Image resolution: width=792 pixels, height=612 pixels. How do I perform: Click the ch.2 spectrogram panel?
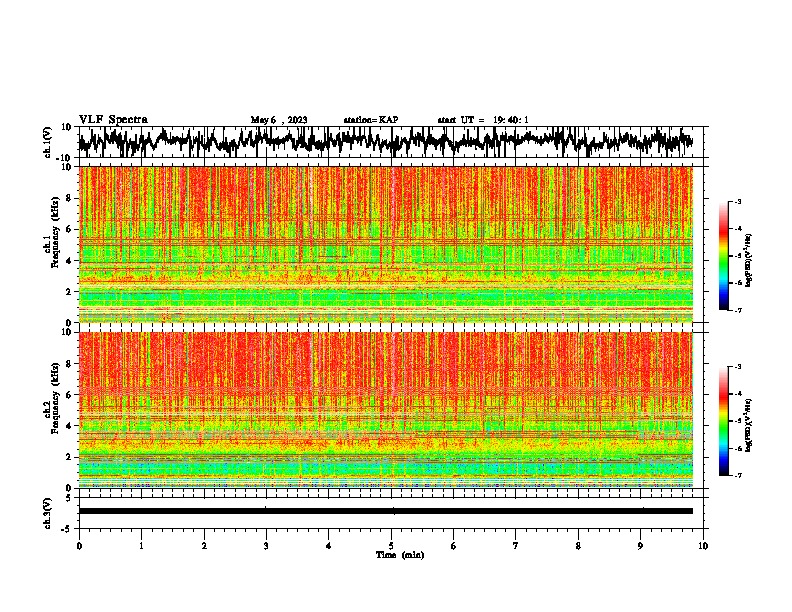(x=386, y=410)
